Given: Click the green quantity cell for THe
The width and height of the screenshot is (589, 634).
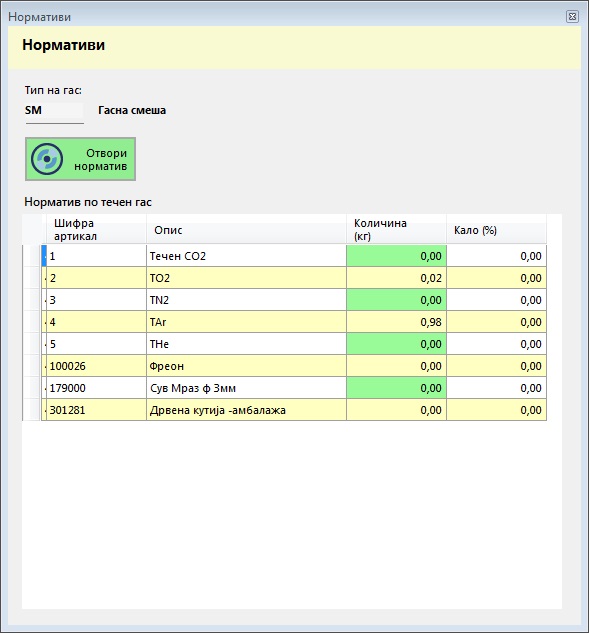Looking at the screenshot, I should click(x=396, y=344).
